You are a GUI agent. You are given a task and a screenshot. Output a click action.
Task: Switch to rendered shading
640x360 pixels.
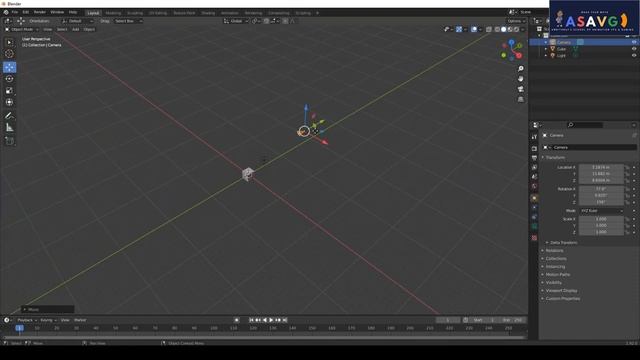516,29
